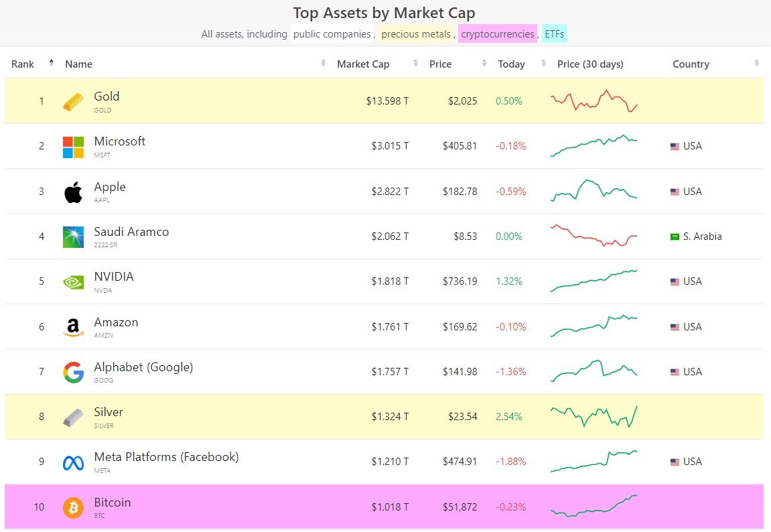Click the Bitcoin logo icon
This screenshot has width=771, height=532.
pos(73,507)
